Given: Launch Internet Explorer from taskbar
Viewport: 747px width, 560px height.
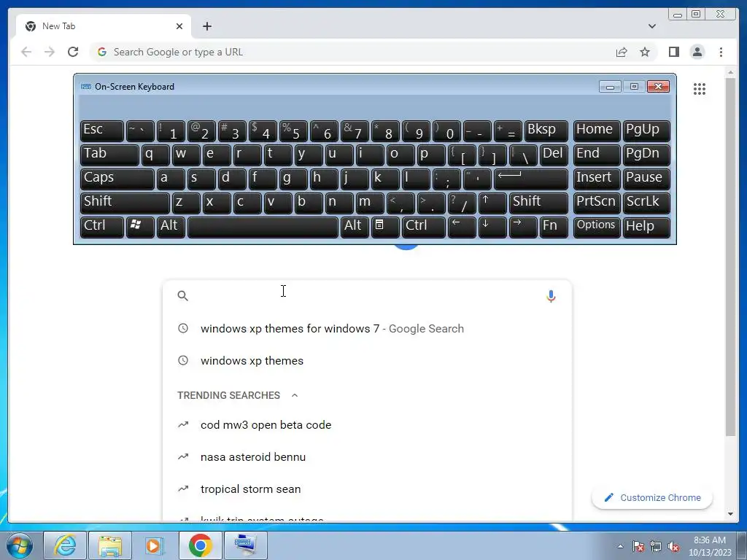Looking at the screenshot, I should click(x=65, y=545).
